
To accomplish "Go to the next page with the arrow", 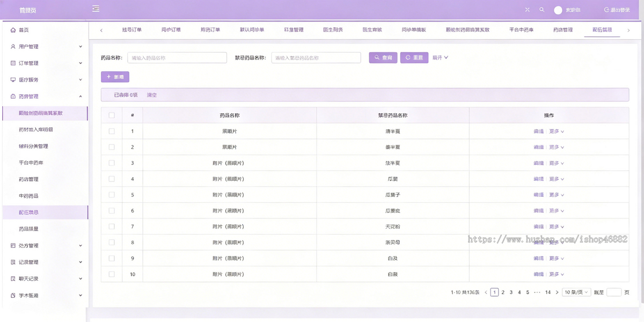I will 557,292.
